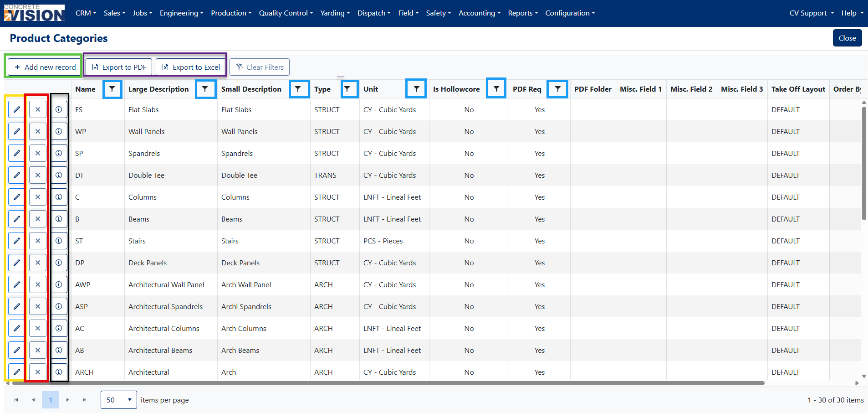Open the Engineering menu

(x=182, y=13)
